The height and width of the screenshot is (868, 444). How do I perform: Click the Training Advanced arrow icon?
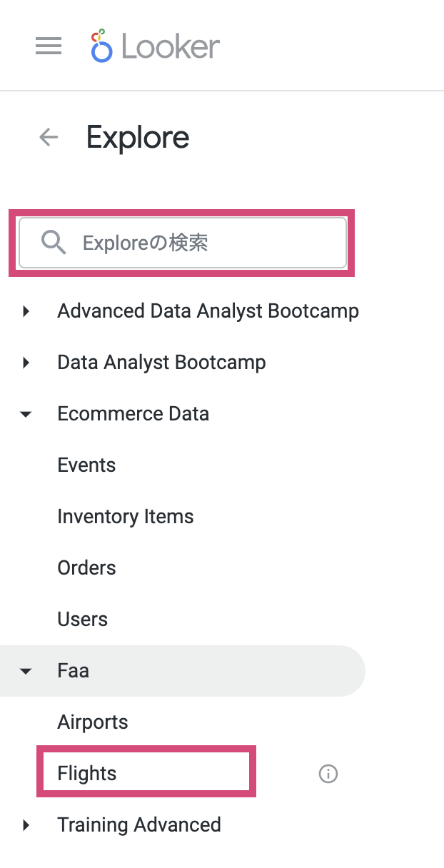(26, 825)
